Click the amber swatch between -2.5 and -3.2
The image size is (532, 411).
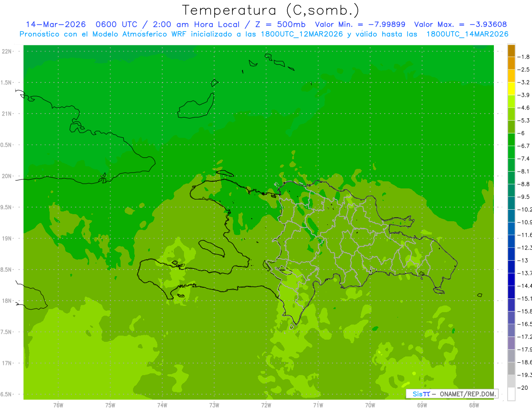511,76
